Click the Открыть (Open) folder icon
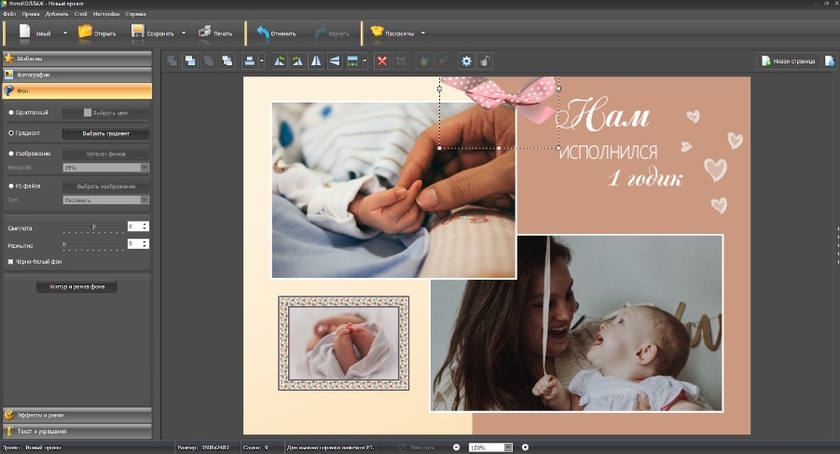Viewport: 840px width, 454px height. [x=84, y=32]
